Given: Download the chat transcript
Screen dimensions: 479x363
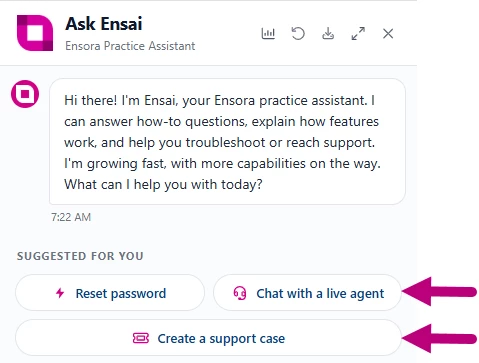Looking at the screenshot, I should [x=328, y=34].
